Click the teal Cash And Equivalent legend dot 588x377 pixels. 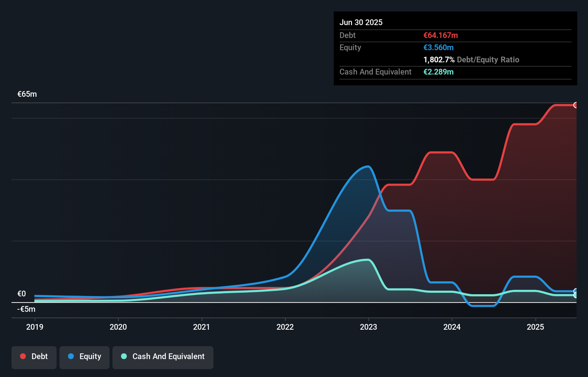click(x=123, y=356)
